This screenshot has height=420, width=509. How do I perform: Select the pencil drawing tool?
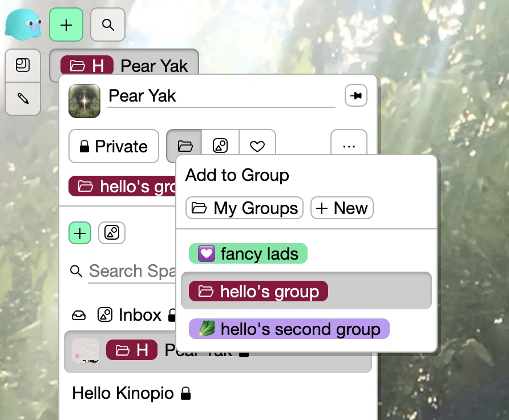click(x=23, y=99)
